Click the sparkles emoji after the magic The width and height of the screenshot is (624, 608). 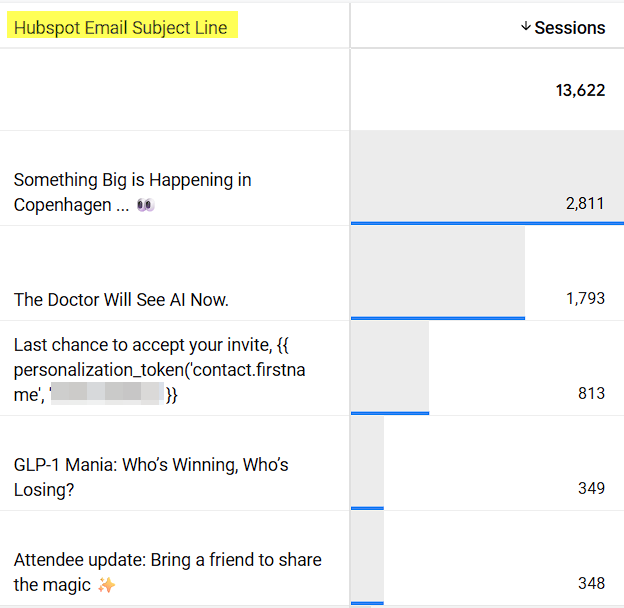[x=107, y=585]
